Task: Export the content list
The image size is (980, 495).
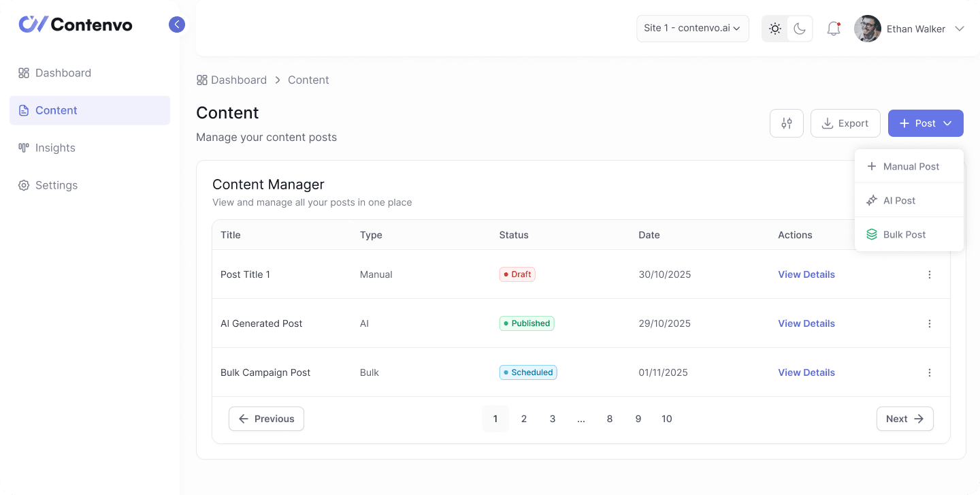Action: coord(845,123)
